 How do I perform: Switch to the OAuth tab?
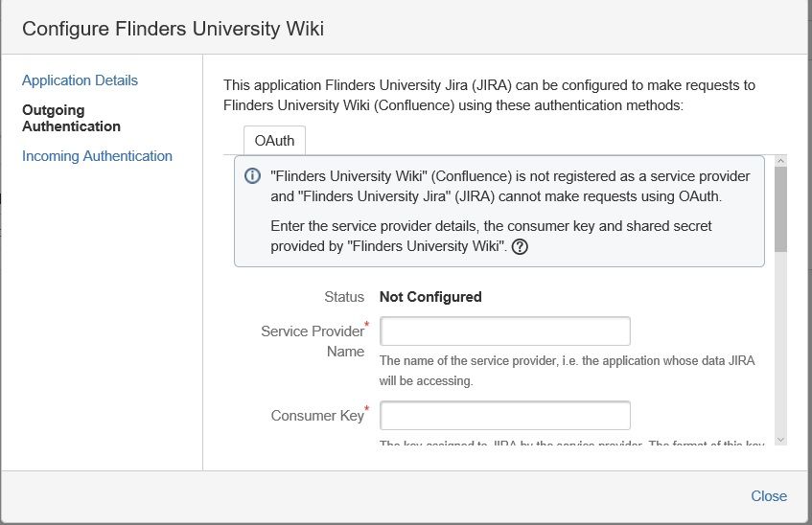(274, 140)
